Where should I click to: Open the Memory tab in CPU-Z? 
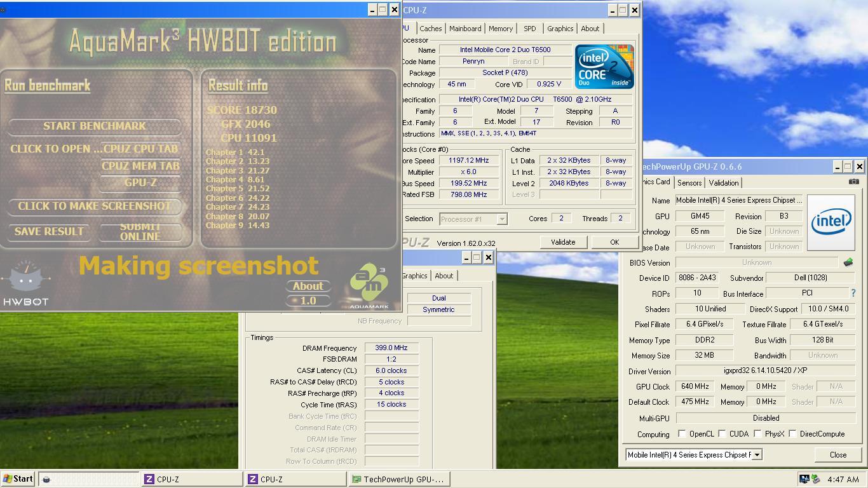pyautogui.click(x=501, y=29)
